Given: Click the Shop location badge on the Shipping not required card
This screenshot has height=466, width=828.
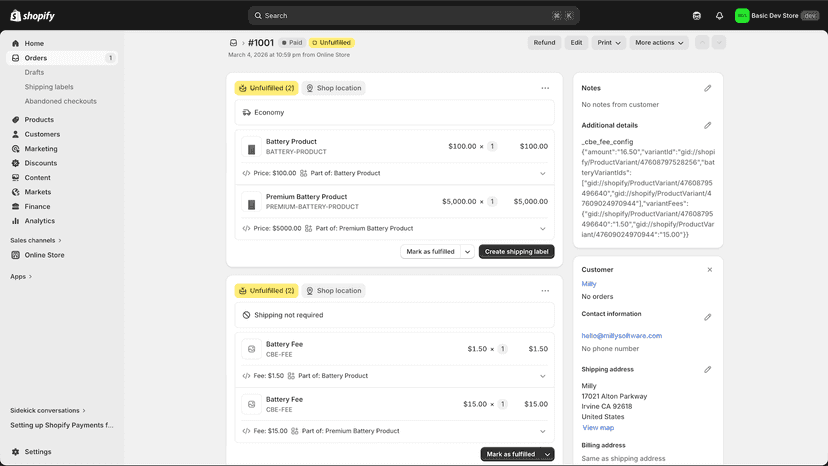Looking at the screenshot, I should pos(334,291).
